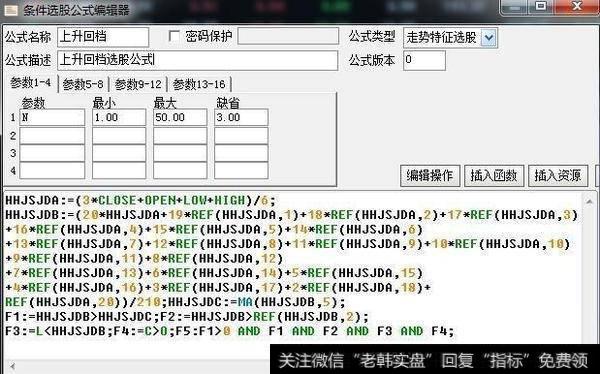The image size is (600, 374).
Task: Click the 插入函数 button
Action: (494, 176)
